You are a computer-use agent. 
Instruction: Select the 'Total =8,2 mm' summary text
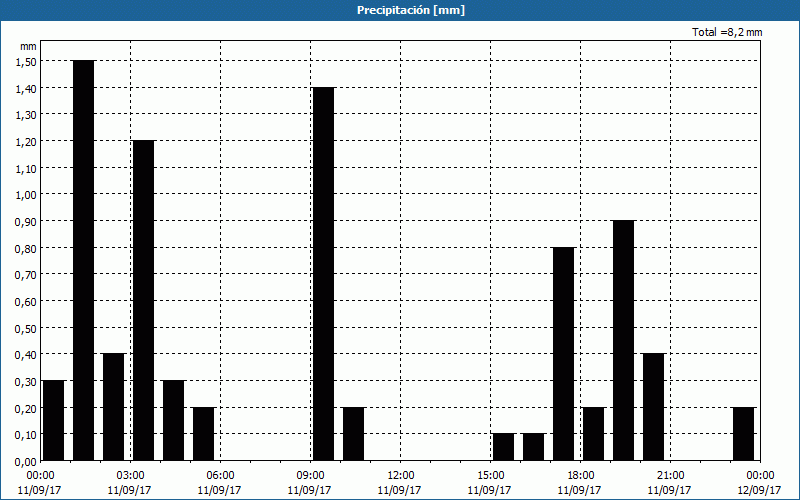coord(727,32)
